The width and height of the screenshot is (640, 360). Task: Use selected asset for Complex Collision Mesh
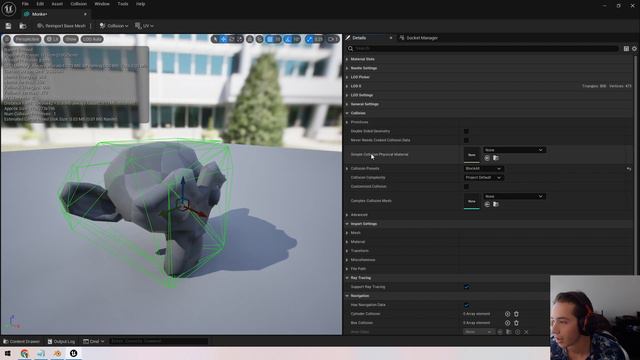click(487, 204)
